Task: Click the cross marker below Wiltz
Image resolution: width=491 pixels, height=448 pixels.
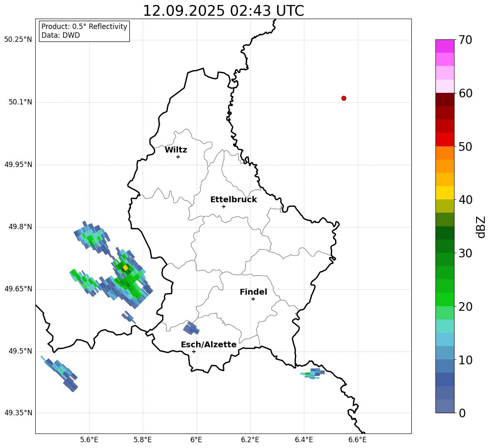Action: click(178, 157)
